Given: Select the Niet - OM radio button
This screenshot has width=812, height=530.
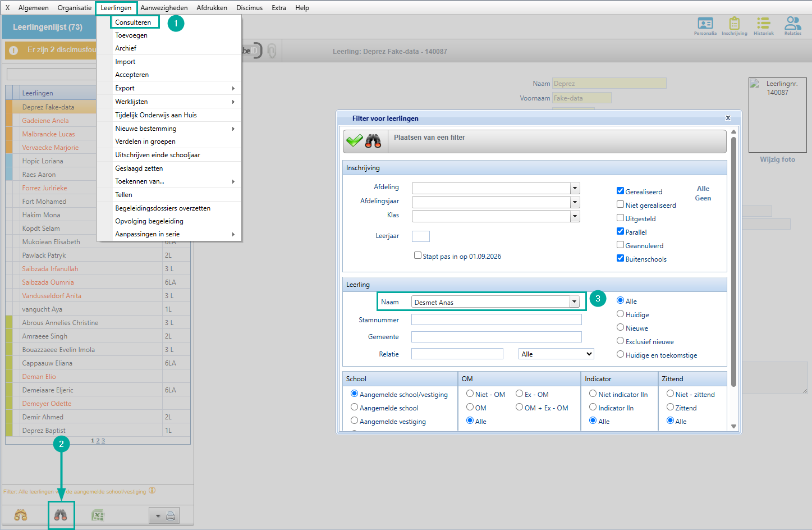Looking at the screenshot, I should (x=470, y=394).
